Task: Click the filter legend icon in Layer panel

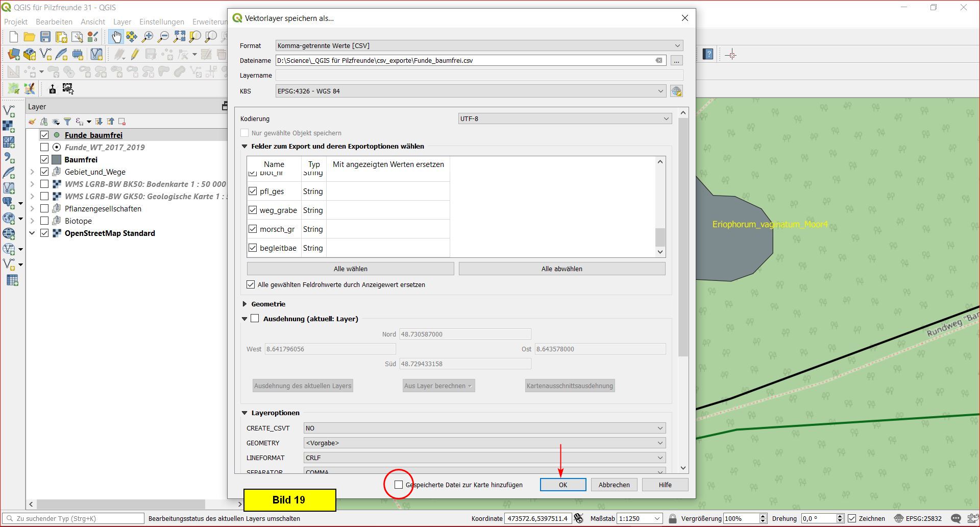Action: [67, 122]
